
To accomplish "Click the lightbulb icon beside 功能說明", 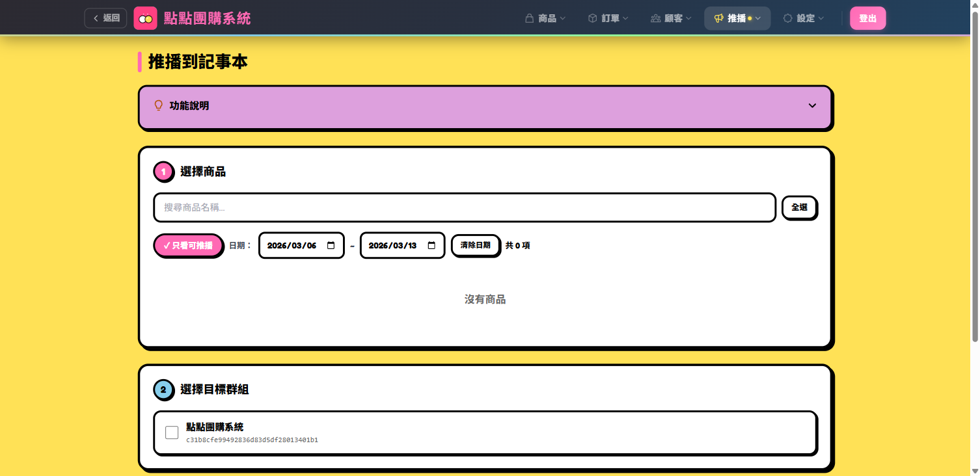I will pos(158,105).
